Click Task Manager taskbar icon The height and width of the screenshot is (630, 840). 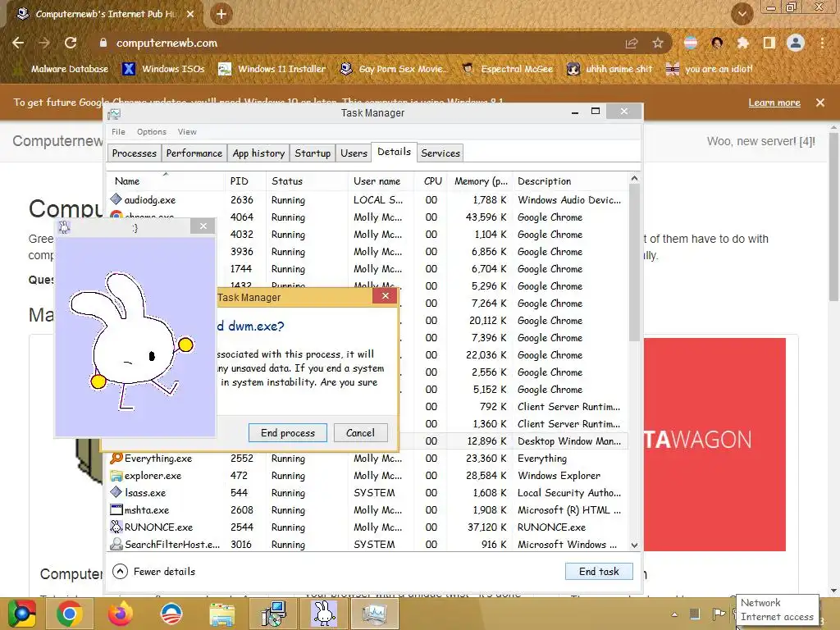pos(374,614)
